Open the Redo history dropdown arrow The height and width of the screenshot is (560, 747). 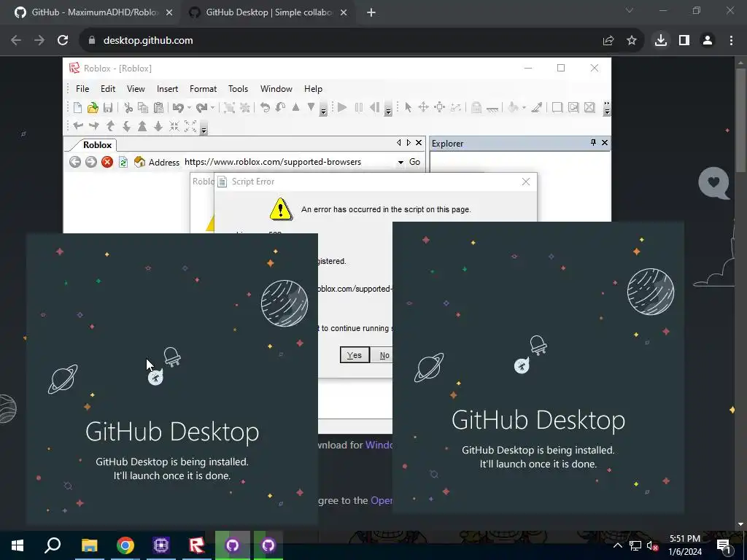point(212,108)
